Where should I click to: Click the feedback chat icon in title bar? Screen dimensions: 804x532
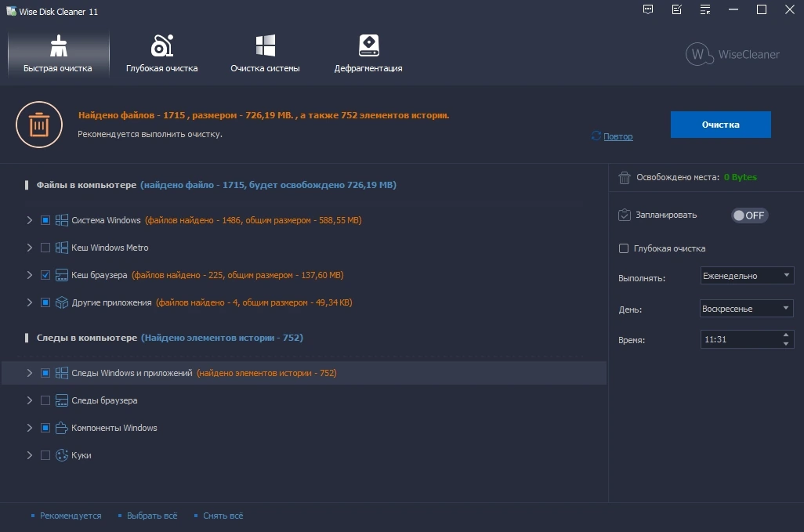click(x=648, y=9)
